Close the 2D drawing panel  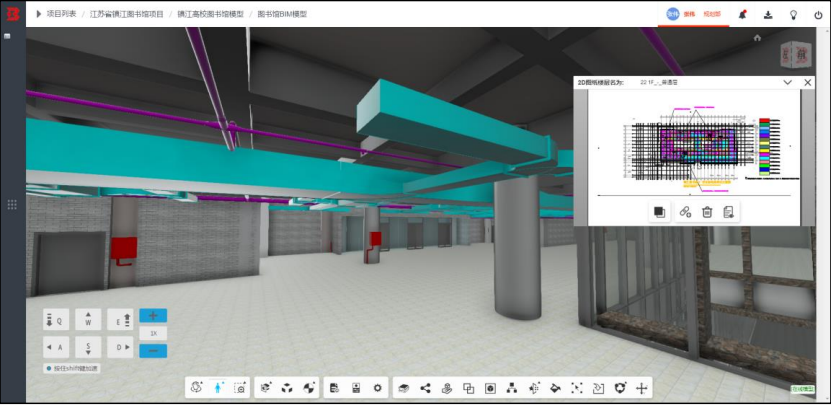pyautogui.click(x=808, y=82)
